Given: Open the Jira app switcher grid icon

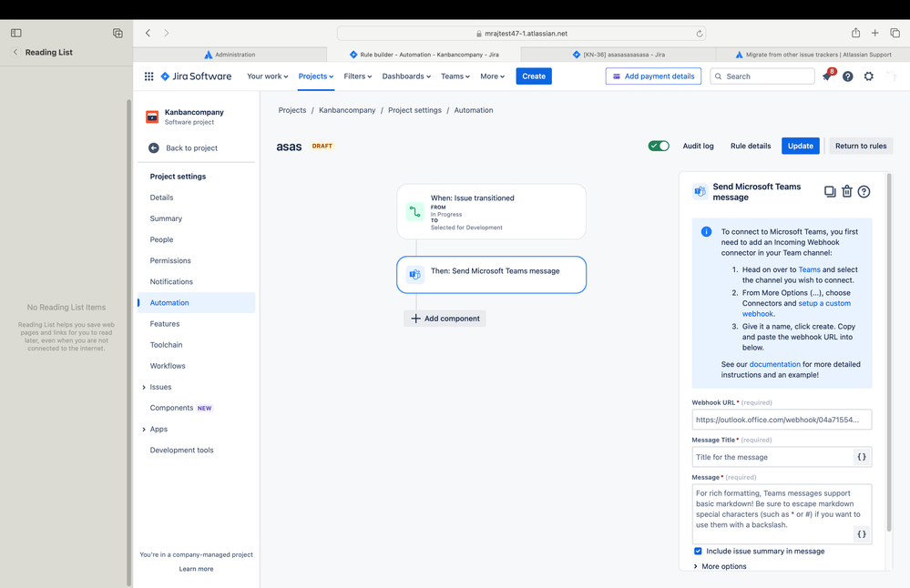Looking at the screenshot, I should coord(148,76).
